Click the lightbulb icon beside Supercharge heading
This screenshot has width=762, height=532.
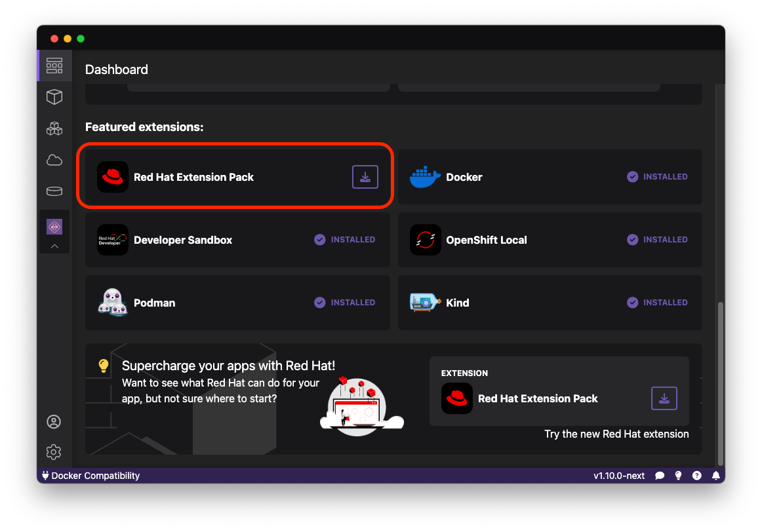coord(104,366)
